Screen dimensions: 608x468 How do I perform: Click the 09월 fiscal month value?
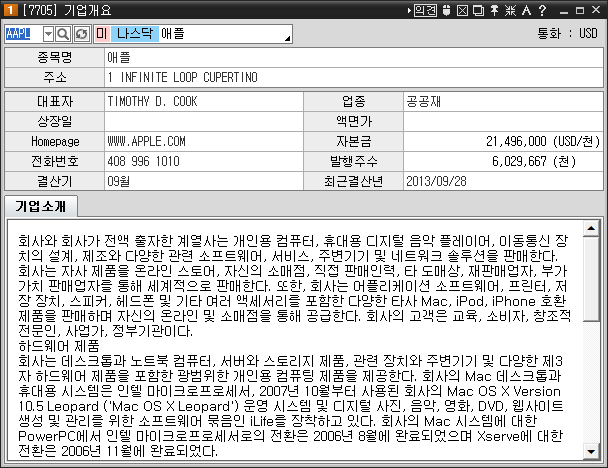click(119, 181)
